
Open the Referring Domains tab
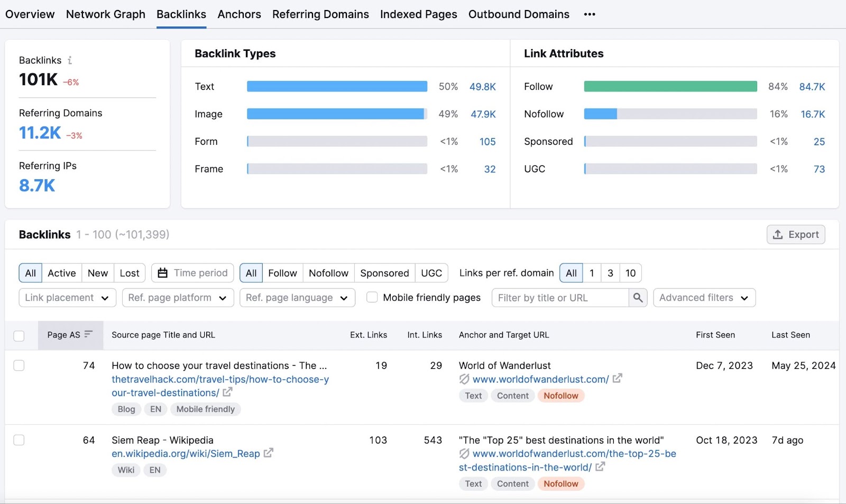click(x=320, y=14)
